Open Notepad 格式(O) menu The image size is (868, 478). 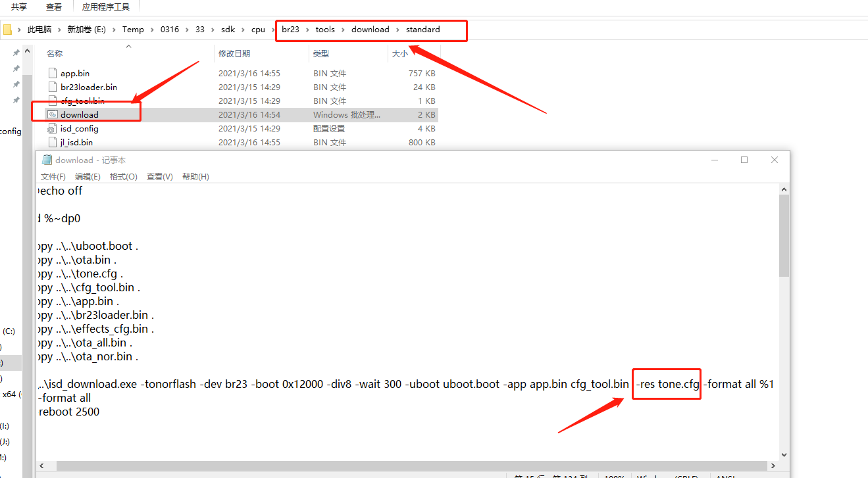(x=124, y=177)
